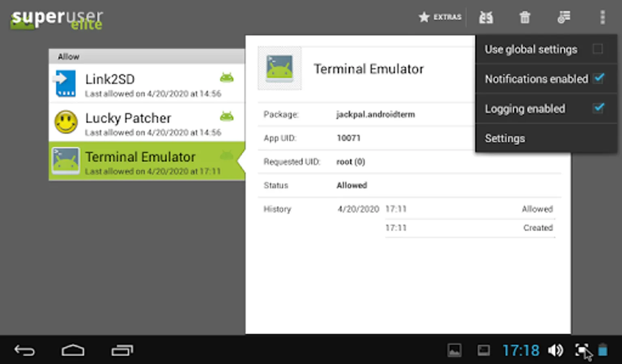Screen dimensions: 622x364
Task: Uncheck Notifications enabled checkbox
Action: [599, 78]
